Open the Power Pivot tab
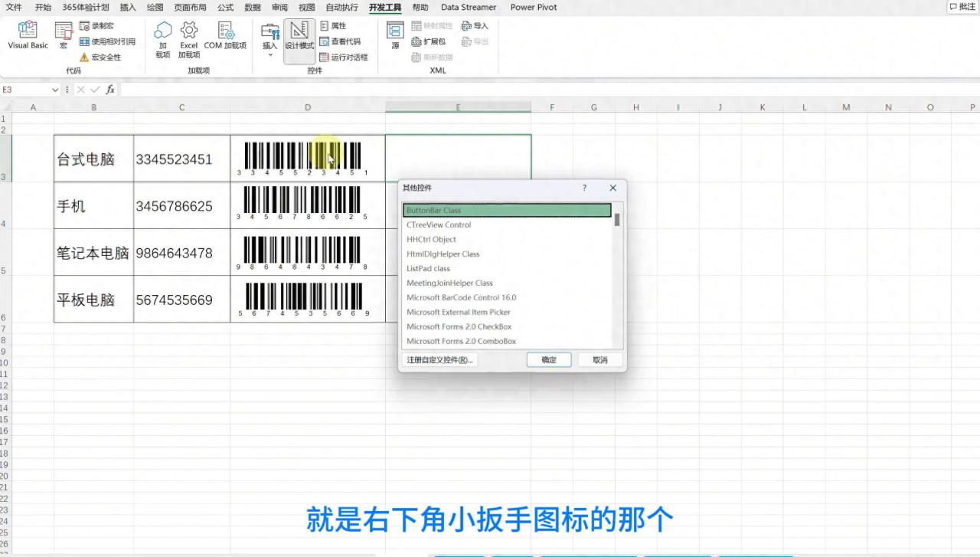 coord(534,7)
